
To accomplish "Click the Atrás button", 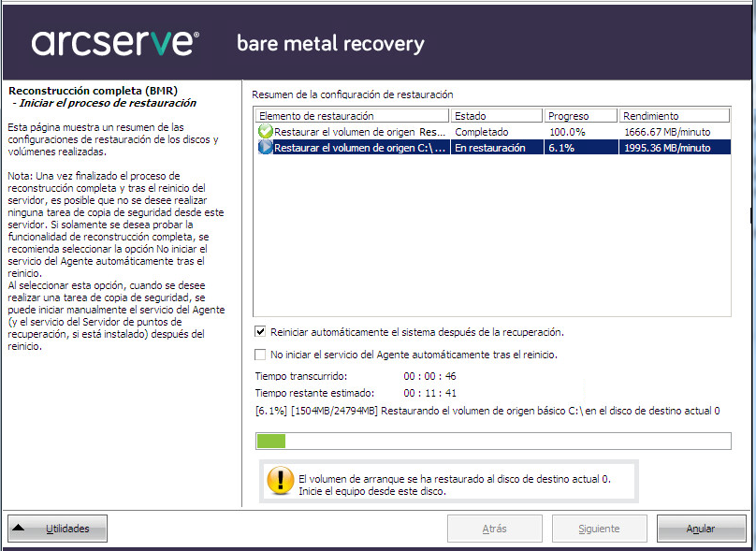I will (x=495, y=529).
